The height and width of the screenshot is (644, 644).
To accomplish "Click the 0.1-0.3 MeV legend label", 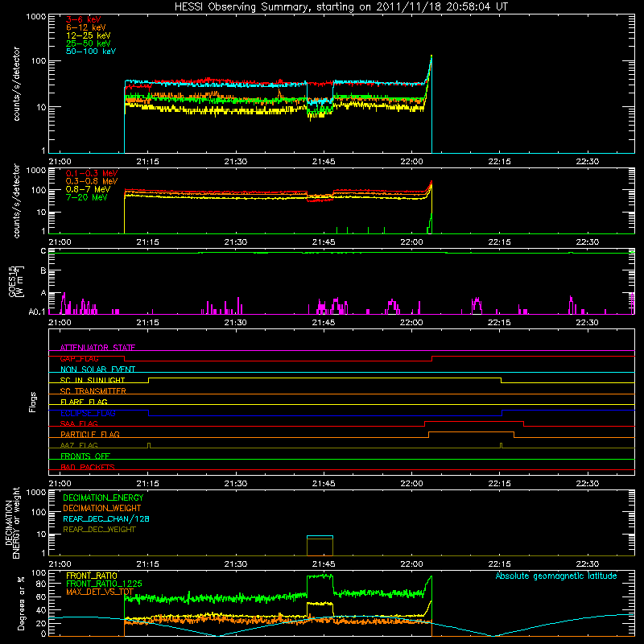I will coord(92,173).
